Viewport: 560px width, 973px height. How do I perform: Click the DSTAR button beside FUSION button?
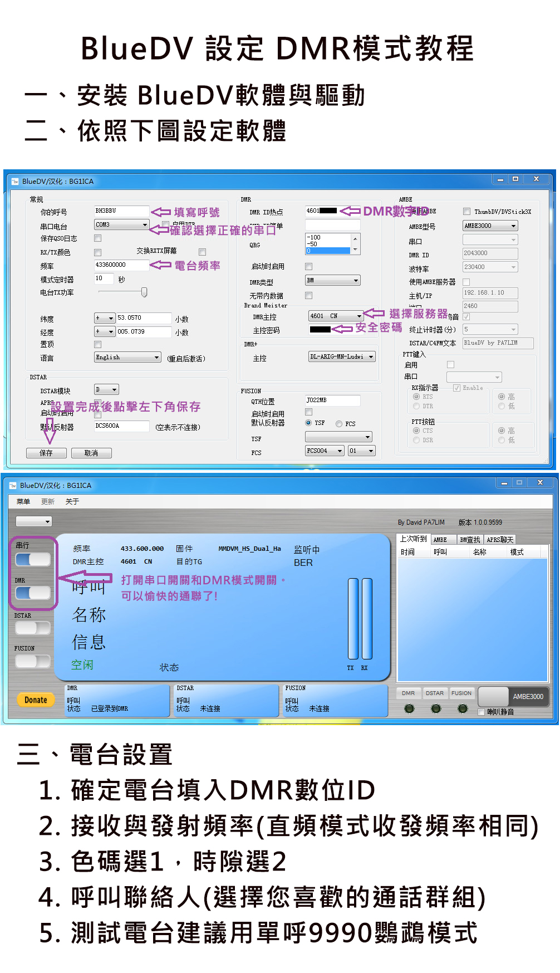pyautogui.click(x=435, y=693)
